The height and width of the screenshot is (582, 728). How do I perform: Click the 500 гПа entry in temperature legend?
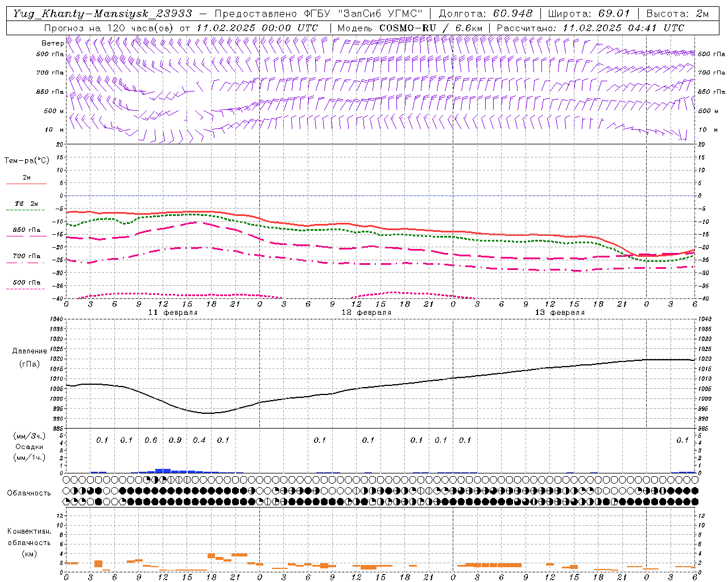[x=27, y=282]
